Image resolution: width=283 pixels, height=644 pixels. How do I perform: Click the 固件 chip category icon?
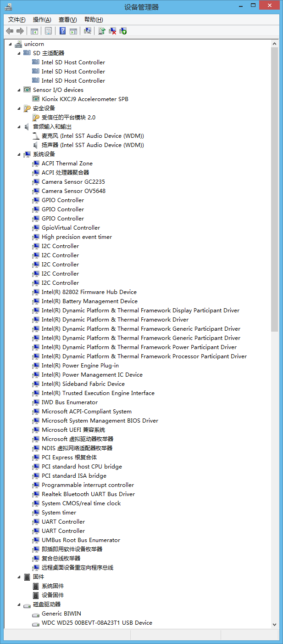(x=27, y=577)
